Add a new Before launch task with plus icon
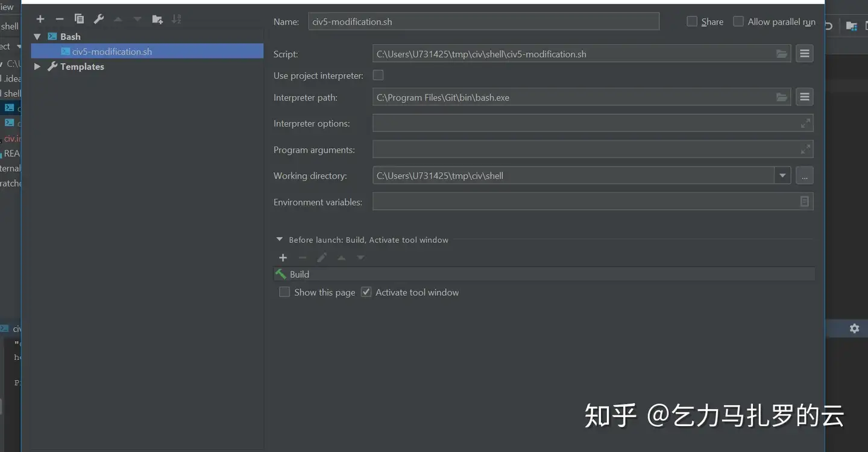This screenshot has width=868, height=452. click(283, 257)
